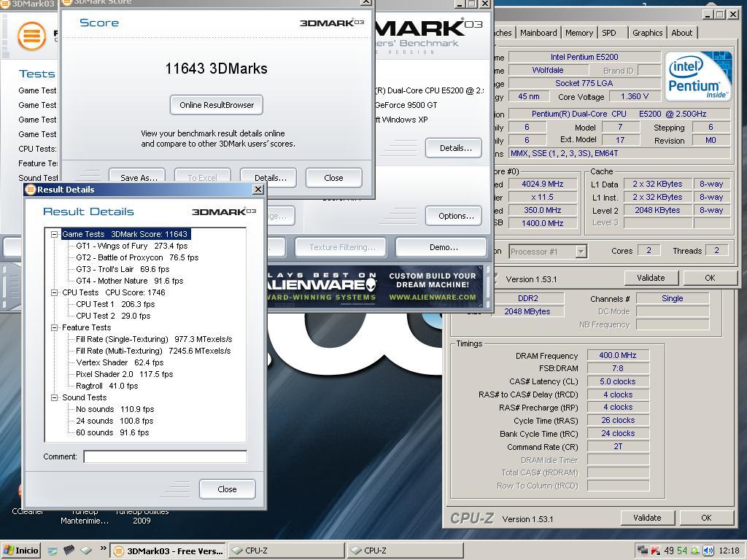Close Result Details via title bar X
Image resolution: width=747 pixels, height=560 pixels.
[x=258, y=190]
